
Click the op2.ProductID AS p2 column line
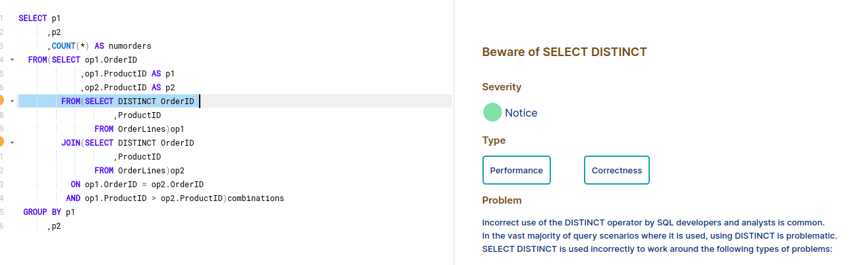pos(130,88)
